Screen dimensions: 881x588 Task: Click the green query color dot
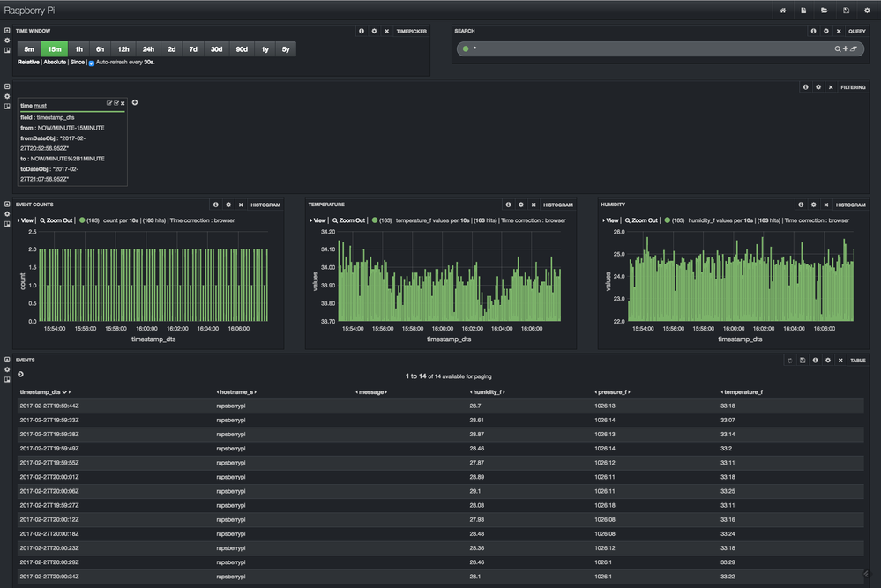click(x=467, y=49)
